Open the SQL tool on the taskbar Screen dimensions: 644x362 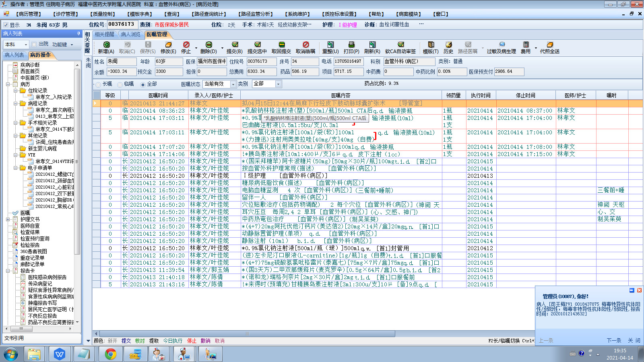point(135,354)
